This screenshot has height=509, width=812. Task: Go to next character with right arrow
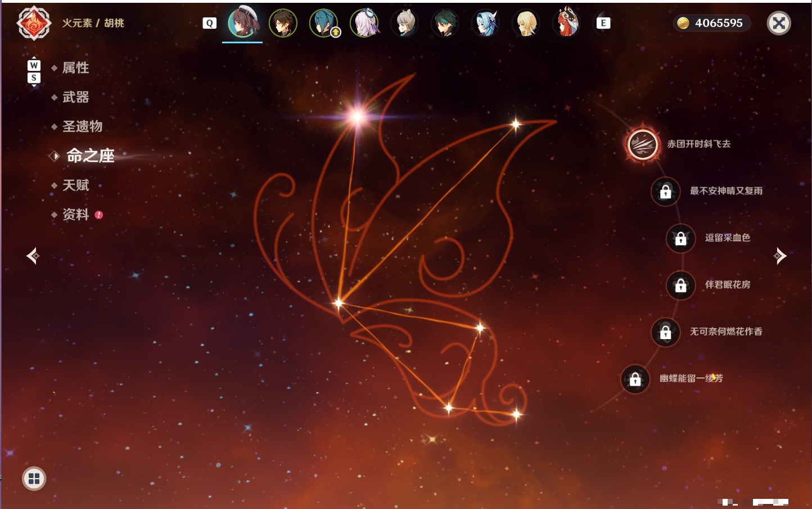780,256
